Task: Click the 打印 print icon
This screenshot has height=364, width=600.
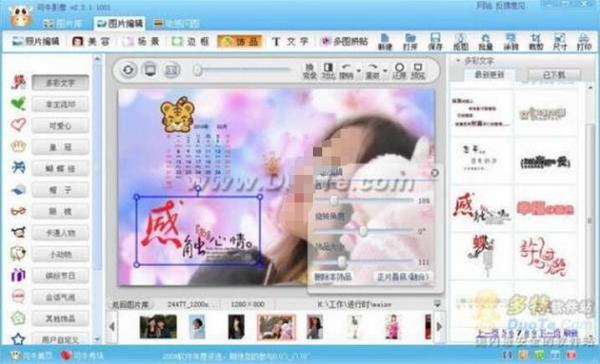Action: coord(584,41)
